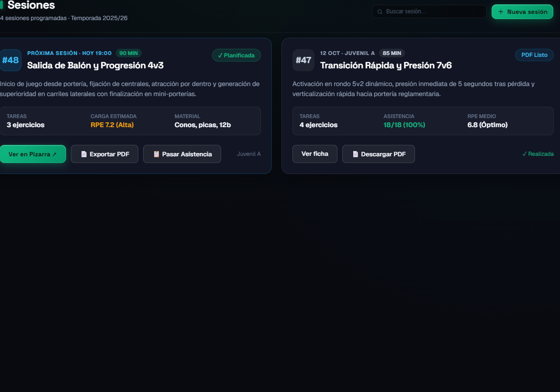Click the plus icon in Nueva sesión

click(501, 12)
